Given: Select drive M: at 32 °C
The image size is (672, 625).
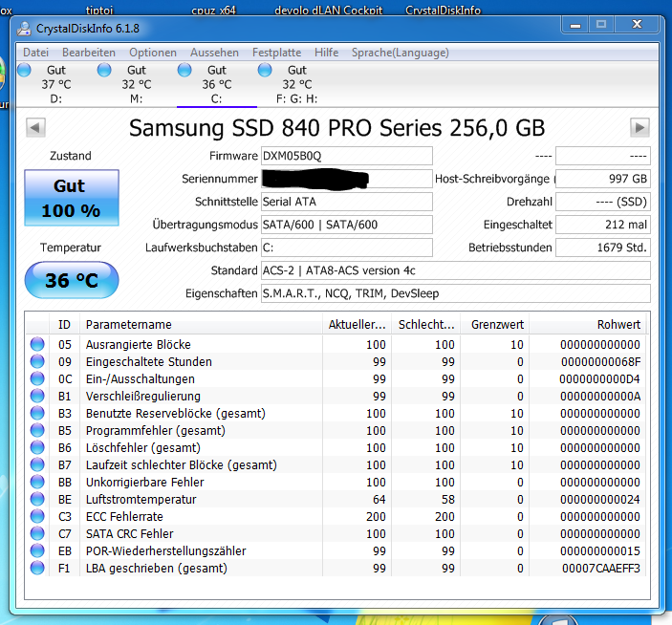Looking at the screenshot, I should [137, 84].
